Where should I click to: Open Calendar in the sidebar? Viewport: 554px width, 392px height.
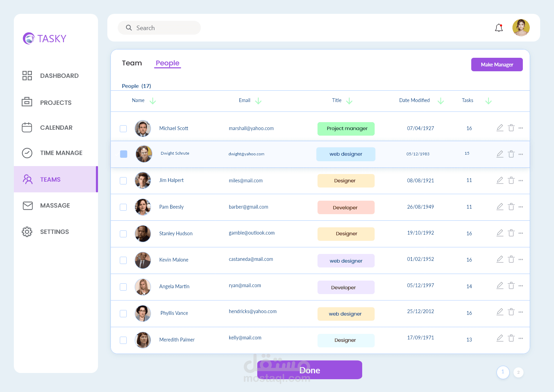point(56,128)
